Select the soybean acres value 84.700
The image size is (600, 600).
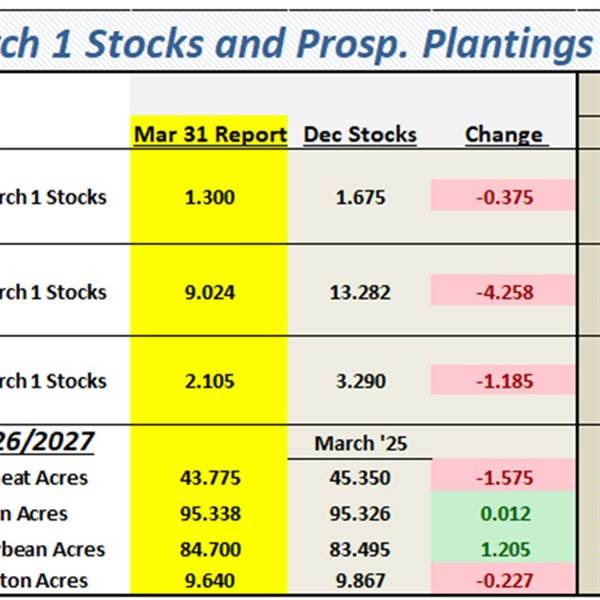click(210, 549)
